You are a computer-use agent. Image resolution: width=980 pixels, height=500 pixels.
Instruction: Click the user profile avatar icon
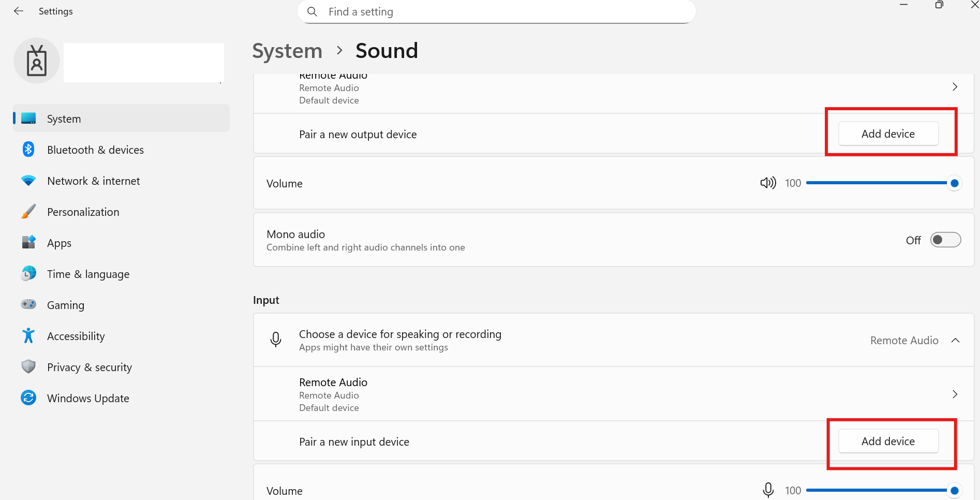tap(37, 61)
